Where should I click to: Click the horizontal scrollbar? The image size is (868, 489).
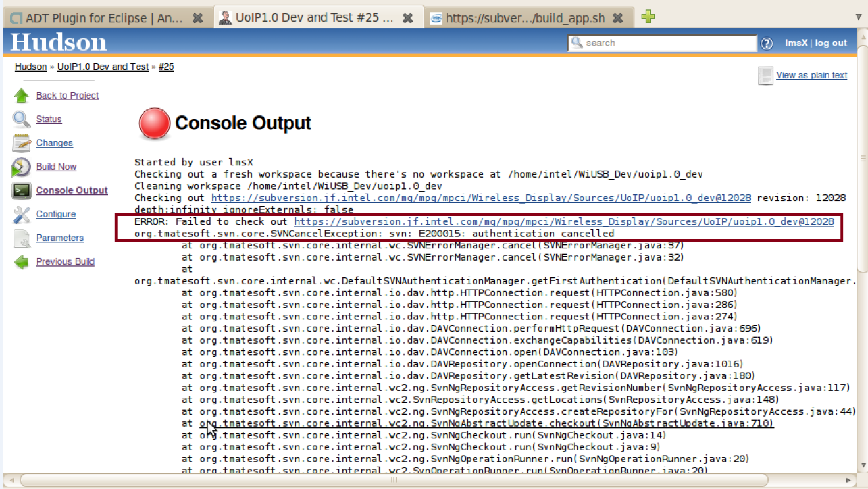coord(394,480)
